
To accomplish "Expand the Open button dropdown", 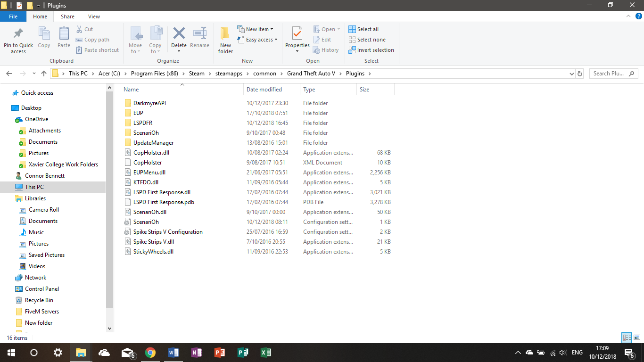I will 339,29.
